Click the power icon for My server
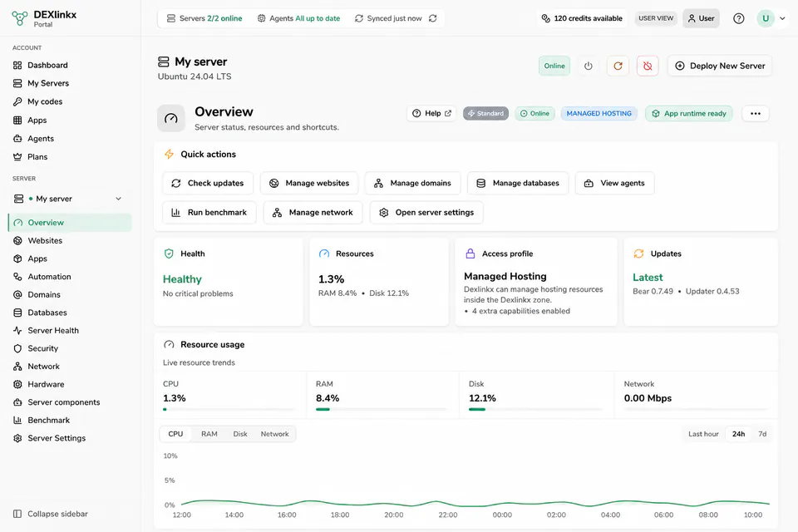This screenshot has height=532, width=798. 589,66
